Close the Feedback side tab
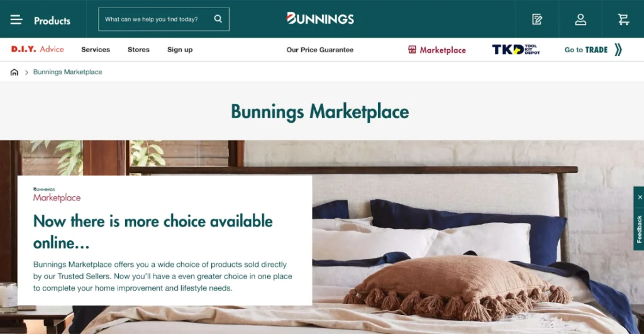Image resolution: width=644 pixels, height=334 pixels. click(x=640, y=198)
